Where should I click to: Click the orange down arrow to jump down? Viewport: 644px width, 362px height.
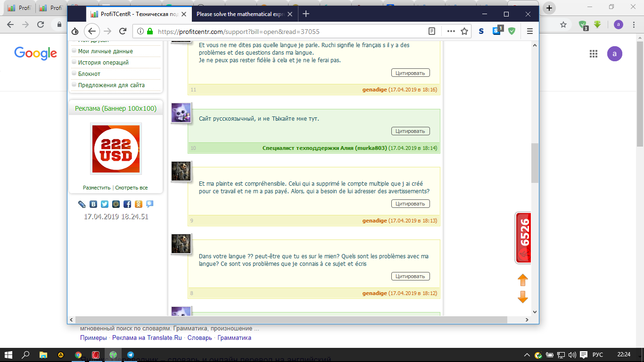click(522, 297)
